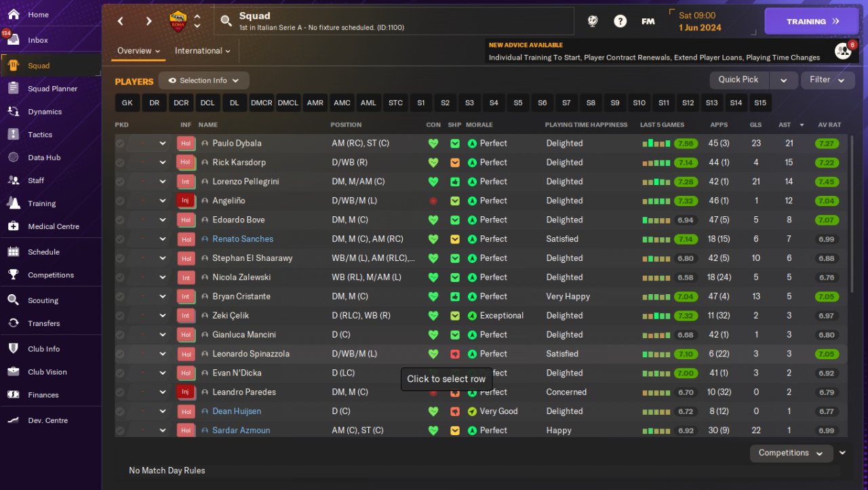The width and height of the screenshot is (868, 490).
Task: Open the Staff sidebar icon
Action: [x=13, y=180]
